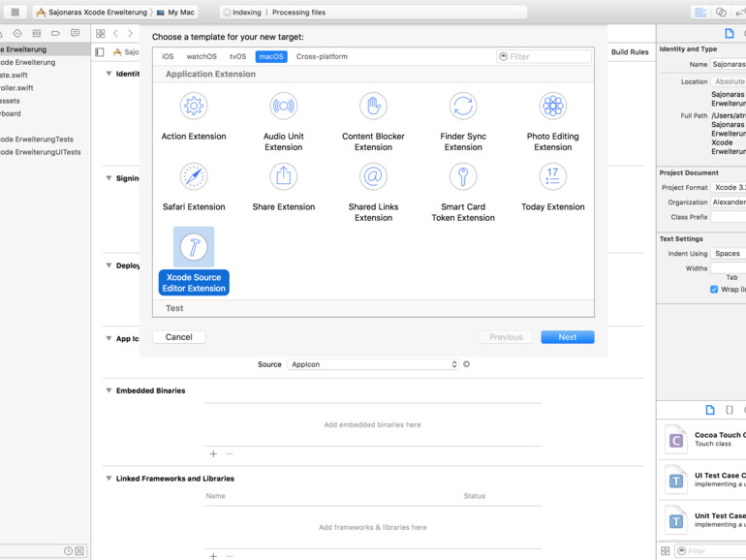This screenshot has height=560, width=746.
Task: Click the Previous button
Action: tap(506, 337)
